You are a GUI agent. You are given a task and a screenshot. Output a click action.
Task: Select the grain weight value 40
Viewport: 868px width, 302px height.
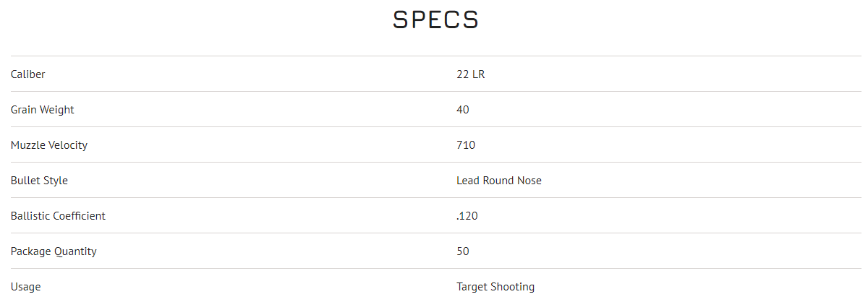point(463,110)
